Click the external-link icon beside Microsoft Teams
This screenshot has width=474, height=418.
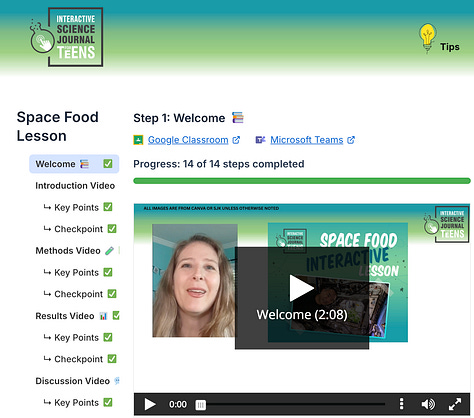coord(351,140)
